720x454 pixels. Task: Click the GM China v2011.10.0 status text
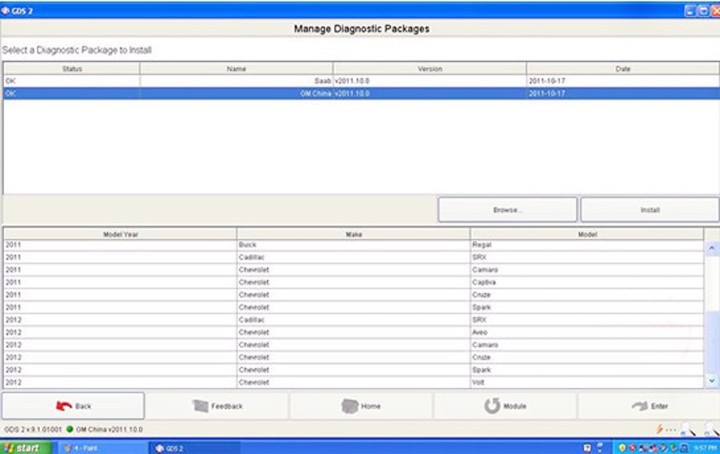coord(109,430)
